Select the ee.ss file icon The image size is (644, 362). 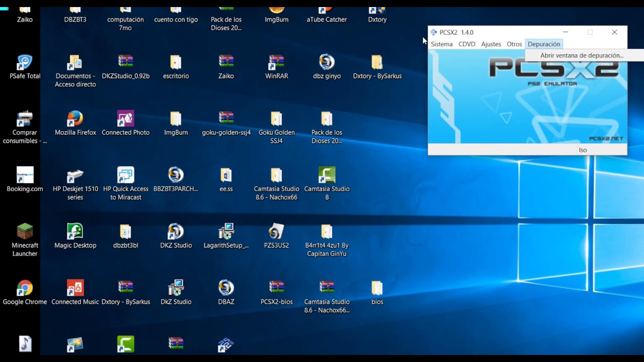click(226, 180)
